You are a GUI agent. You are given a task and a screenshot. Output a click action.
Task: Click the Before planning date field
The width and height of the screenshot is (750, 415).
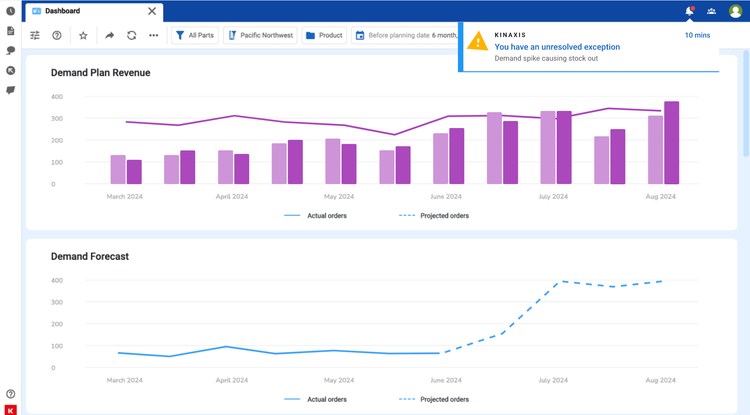click(405, 35)
